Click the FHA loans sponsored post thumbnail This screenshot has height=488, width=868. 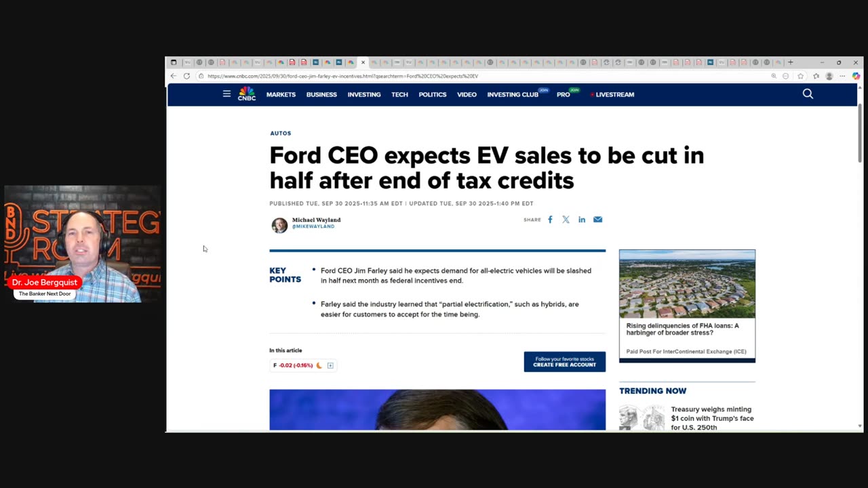[x=687, y=284]
